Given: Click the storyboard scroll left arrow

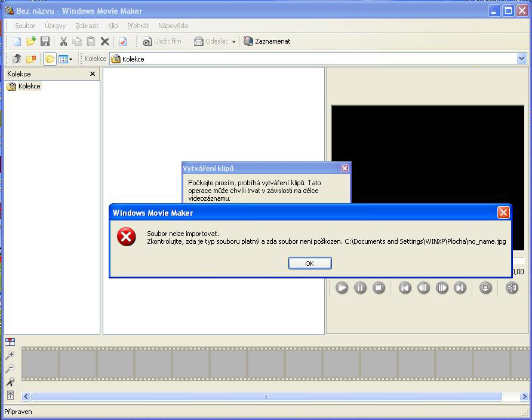Looking at the screenshot, I should (26, 396).
